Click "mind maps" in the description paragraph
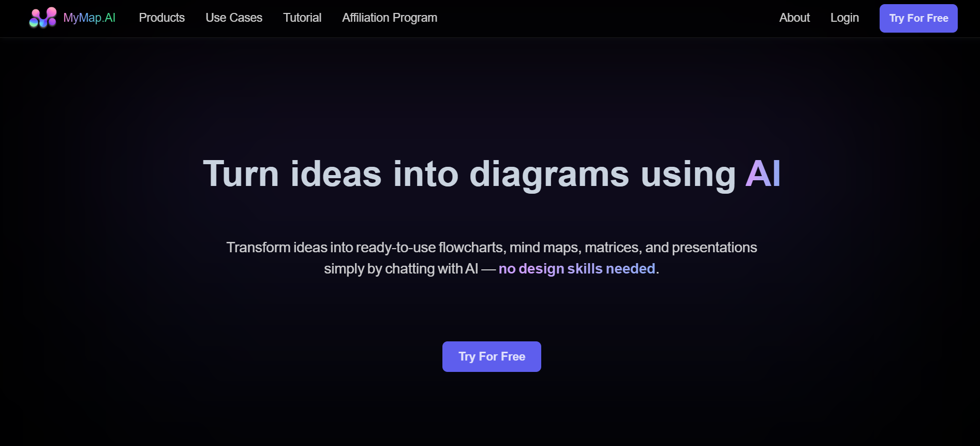This screenshot has height=446, width=980. tap(545, 248)
